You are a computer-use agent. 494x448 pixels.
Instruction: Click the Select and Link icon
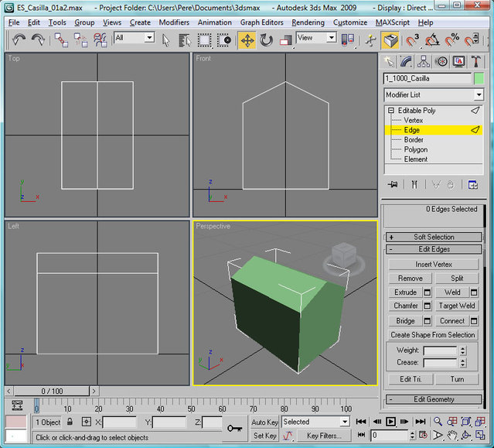click(x=60, y=39)
